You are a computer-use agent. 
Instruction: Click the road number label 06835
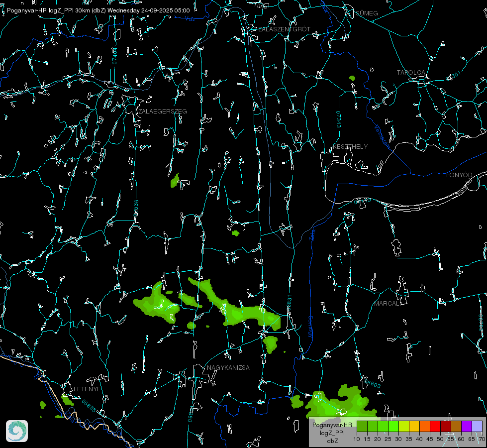point(89,406)
